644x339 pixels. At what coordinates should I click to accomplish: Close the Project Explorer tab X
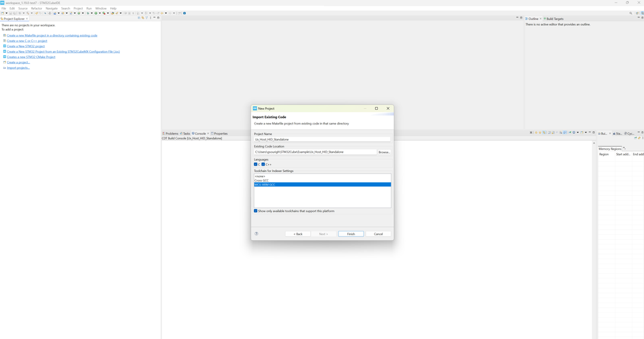coord(27,19)
